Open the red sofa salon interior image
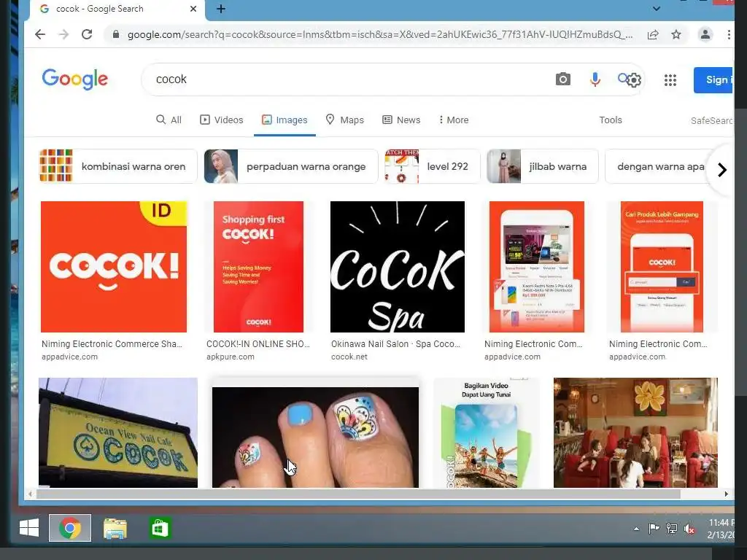747x560 pixels. tap(635, 432)
